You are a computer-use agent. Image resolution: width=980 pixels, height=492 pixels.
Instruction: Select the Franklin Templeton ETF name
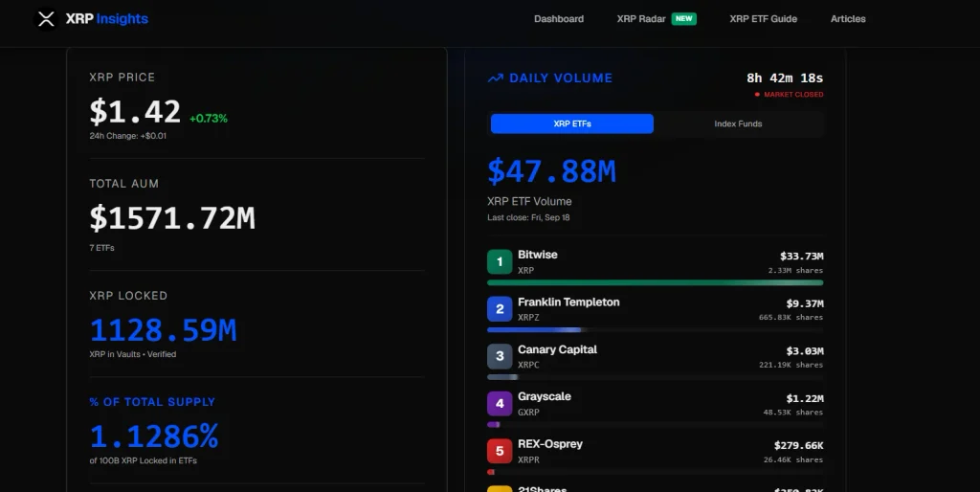click(x=568, y=302)
